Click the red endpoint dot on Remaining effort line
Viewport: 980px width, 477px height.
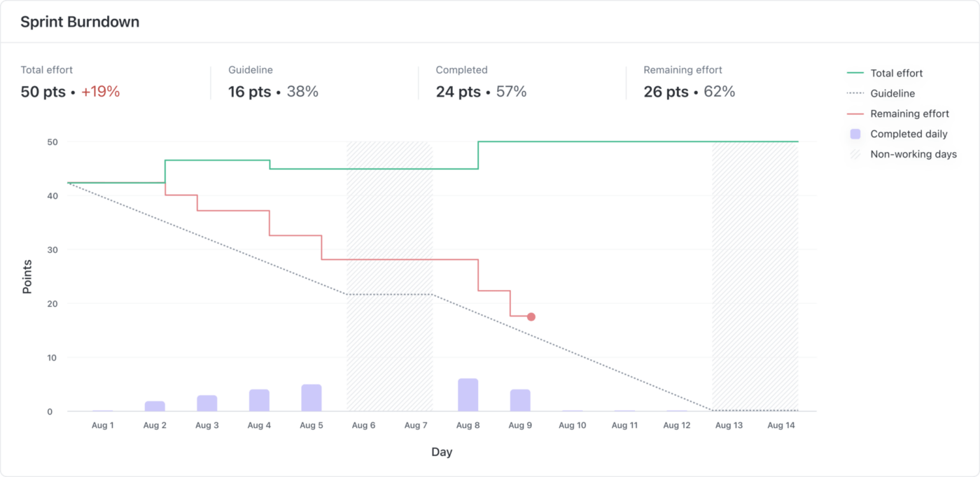pos(531,317)
